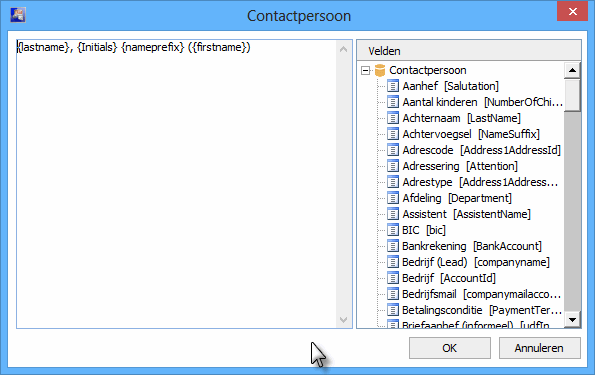Select Afdeling [Department] field
Viewport: 595px width, 375px height.
(457, 198)
